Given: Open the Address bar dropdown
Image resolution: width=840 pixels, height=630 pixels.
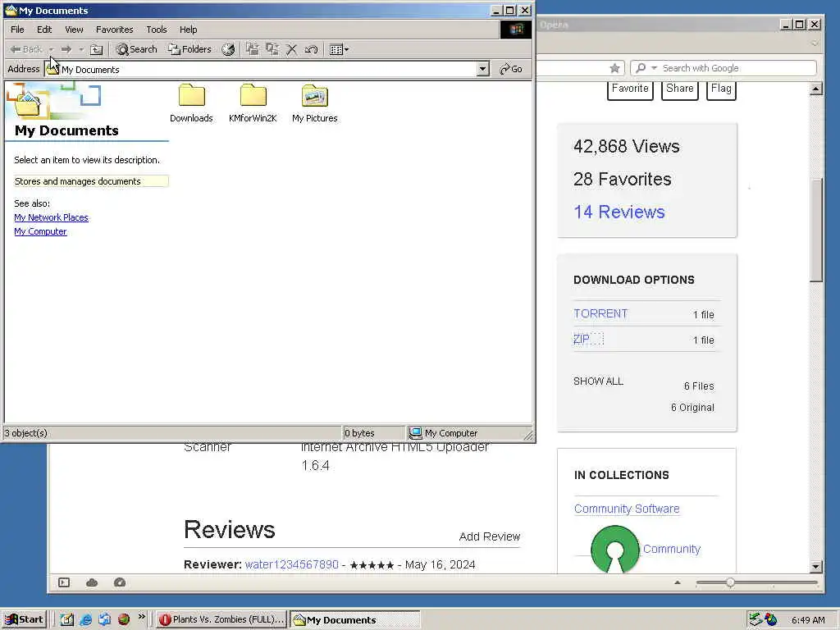Looking at the screenshot, I should click(x=482, y=69).
